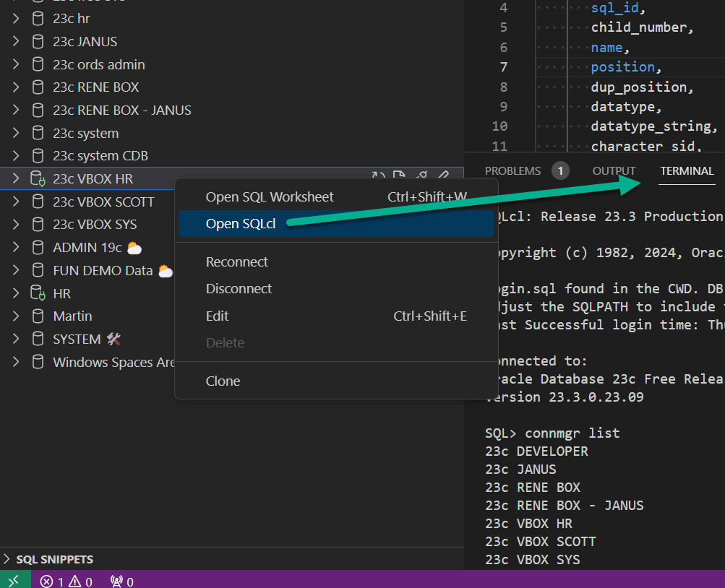The width and height of the screenshot is (725, 588).
Task: Expand the 23c VBOX HR connection
Action: 16,178
